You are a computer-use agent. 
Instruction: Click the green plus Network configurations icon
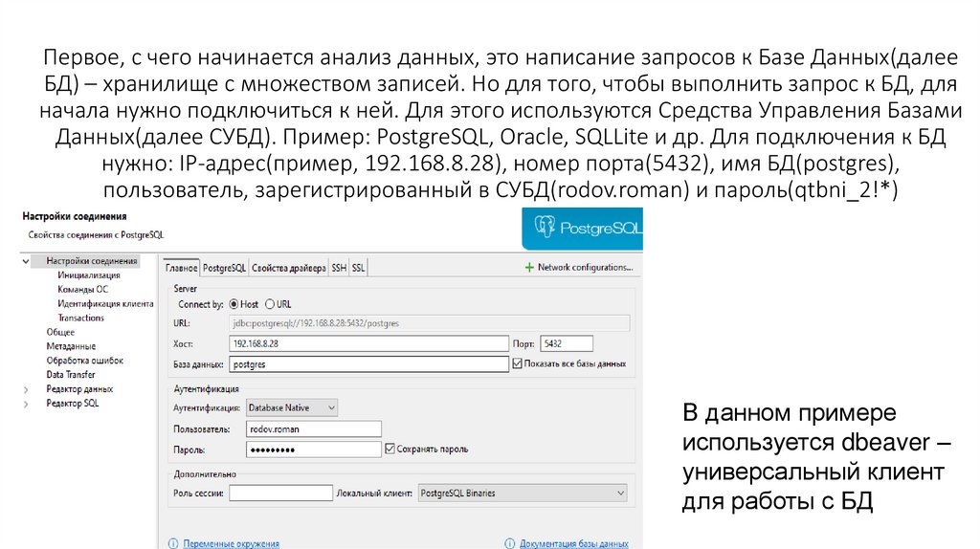tap(528, 267)
